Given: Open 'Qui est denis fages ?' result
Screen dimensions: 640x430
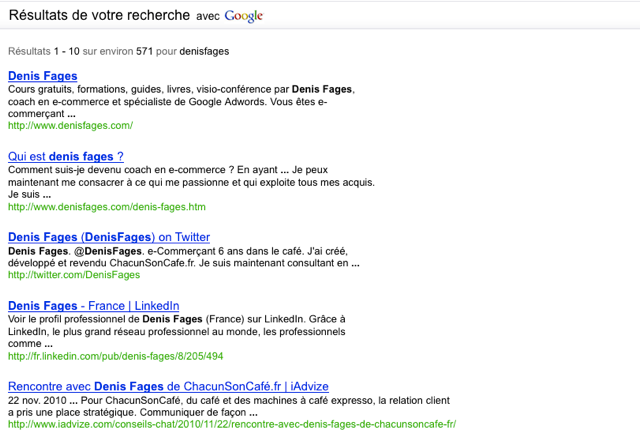Looking at the screenshot, I should click(66, 157).
